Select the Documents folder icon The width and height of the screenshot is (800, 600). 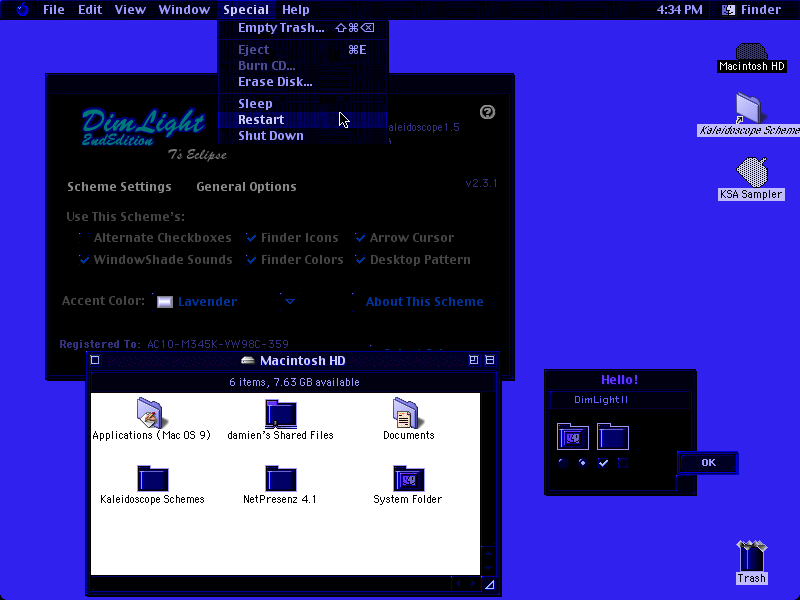[406, 413]
